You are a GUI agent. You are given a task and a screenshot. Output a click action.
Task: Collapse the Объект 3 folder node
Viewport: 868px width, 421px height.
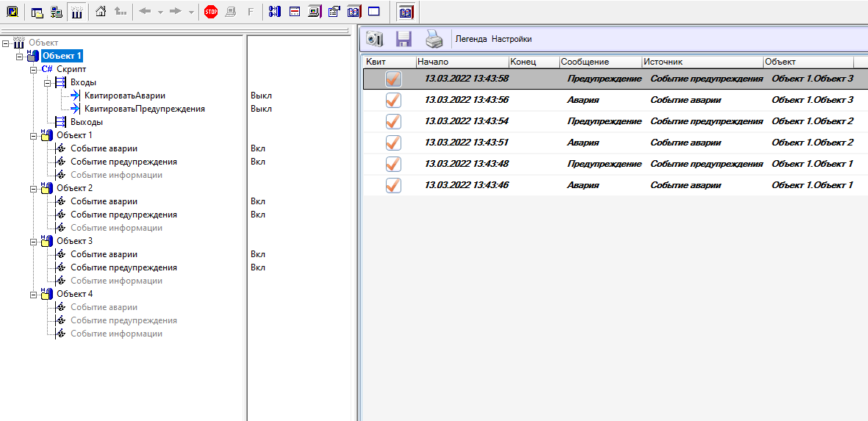point(33,242)
